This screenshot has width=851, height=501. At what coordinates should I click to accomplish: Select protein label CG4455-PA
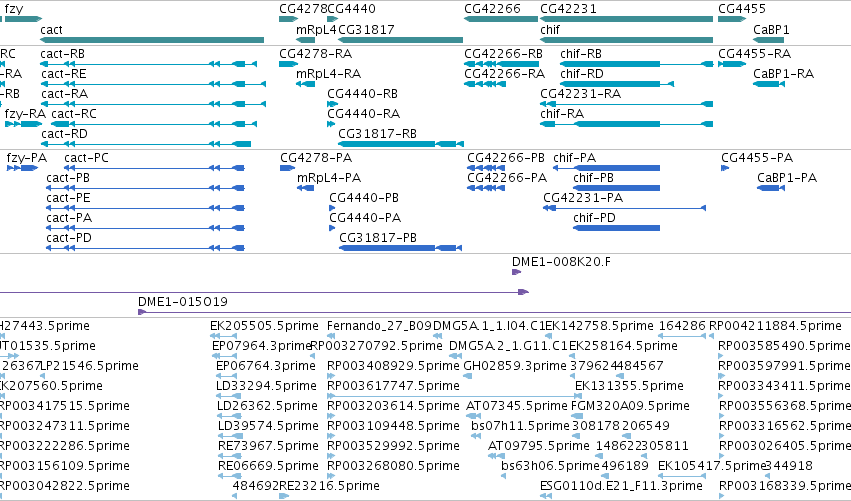point(757,158)
